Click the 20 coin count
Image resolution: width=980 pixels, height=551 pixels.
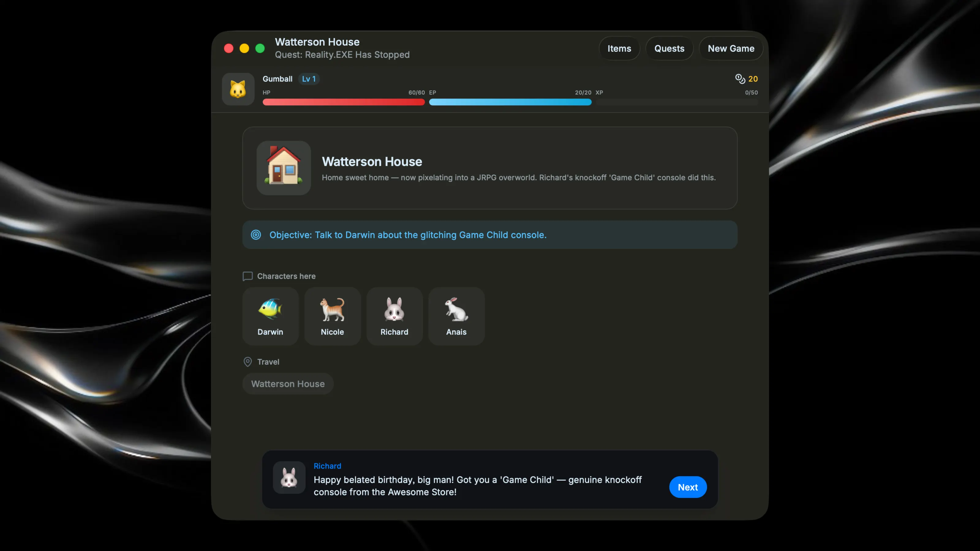point(753,79)
